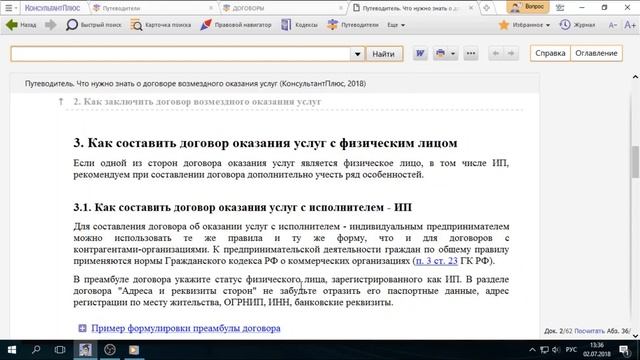Export document to Word

click(420, 53)
